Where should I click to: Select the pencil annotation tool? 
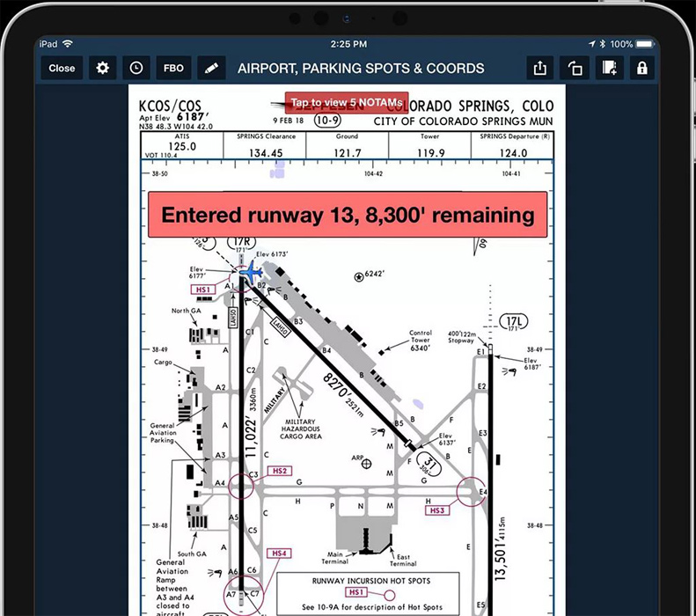(209, 68)
